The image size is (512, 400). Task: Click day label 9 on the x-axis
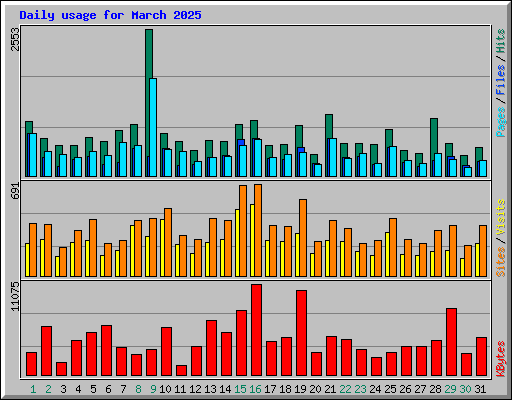[153, 389]
